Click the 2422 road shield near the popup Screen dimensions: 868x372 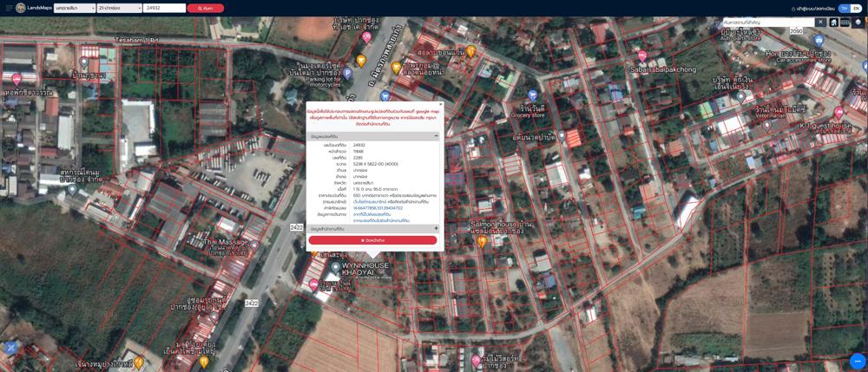[x=297, y=227]
